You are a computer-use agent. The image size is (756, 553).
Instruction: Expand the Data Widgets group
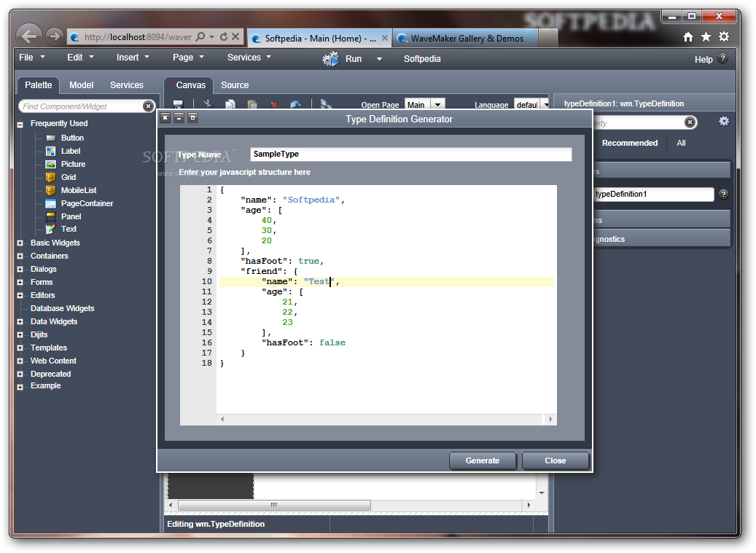[x=20, y=322]
